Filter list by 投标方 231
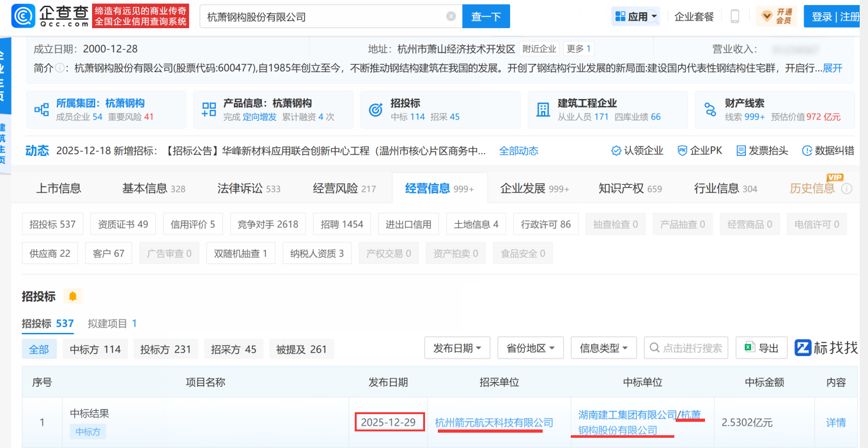This screenshot has height=448, width=868. tap(166, 349)
